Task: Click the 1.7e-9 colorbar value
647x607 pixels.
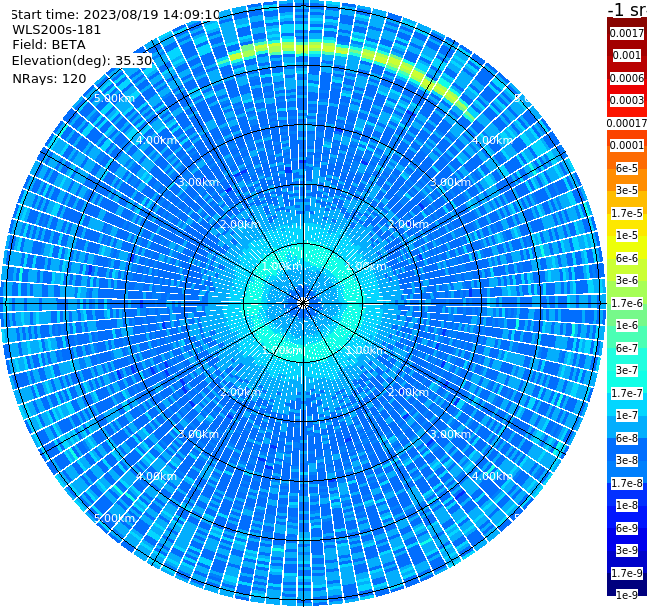Action: click(x=627, y=573)
